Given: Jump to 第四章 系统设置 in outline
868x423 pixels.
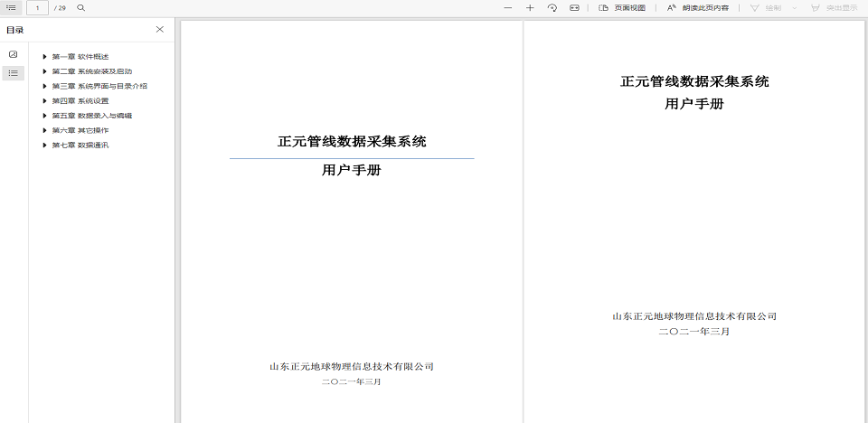Looking at the screenshot, I should (80, 101).
